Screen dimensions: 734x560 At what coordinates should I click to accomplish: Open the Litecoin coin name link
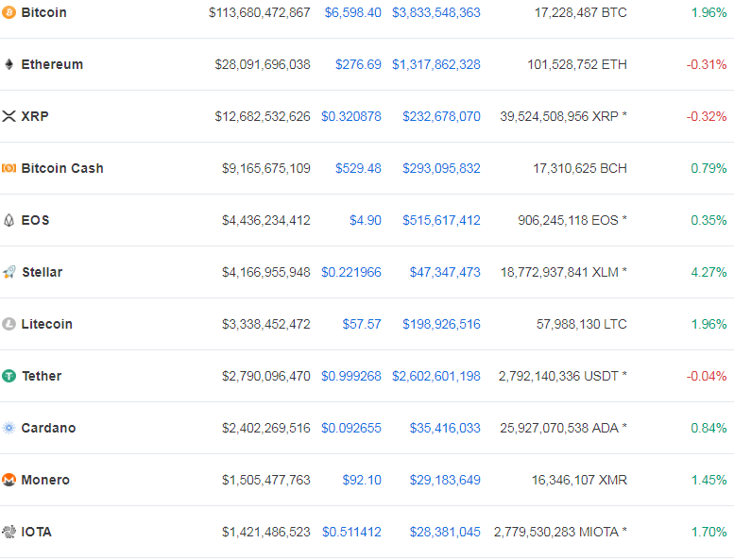[47, 324]
